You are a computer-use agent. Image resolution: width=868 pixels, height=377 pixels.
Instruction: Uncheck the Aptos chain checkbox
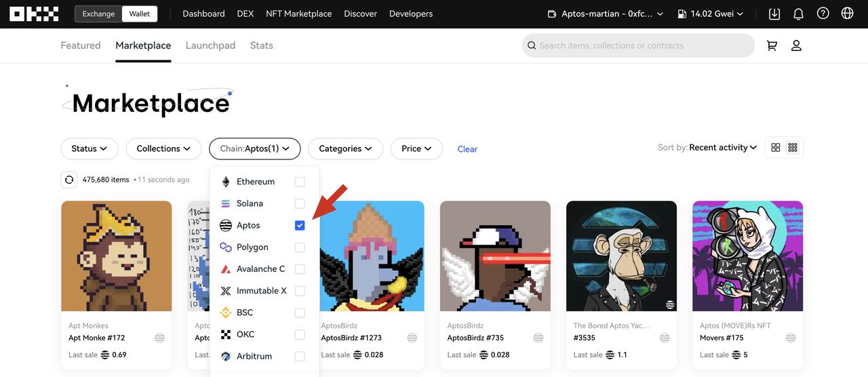tap(300, 225)
